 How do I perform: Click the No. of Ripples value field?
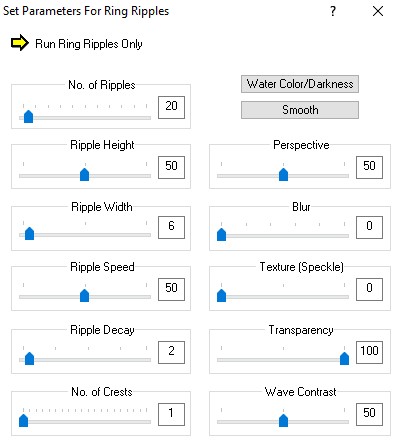coord(171,107)
